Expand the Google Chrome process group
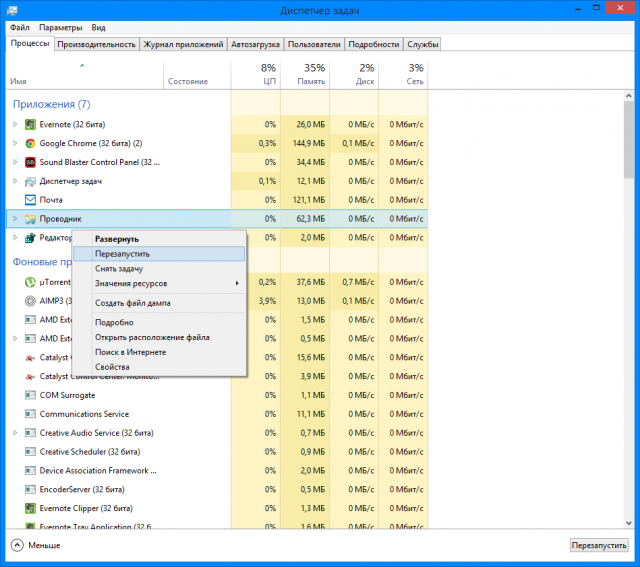640x567 pixels. click(x=15, y=143)
